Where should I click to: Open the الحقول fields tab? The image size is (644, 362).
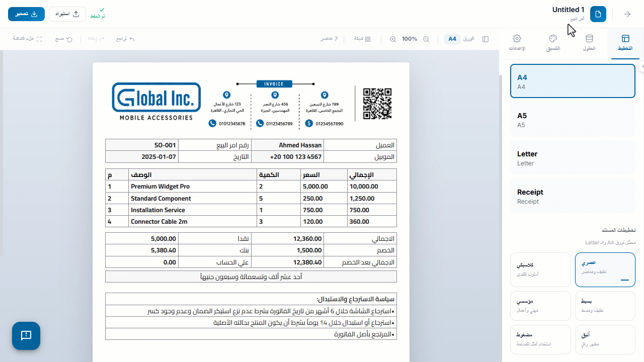pos(589,43)
